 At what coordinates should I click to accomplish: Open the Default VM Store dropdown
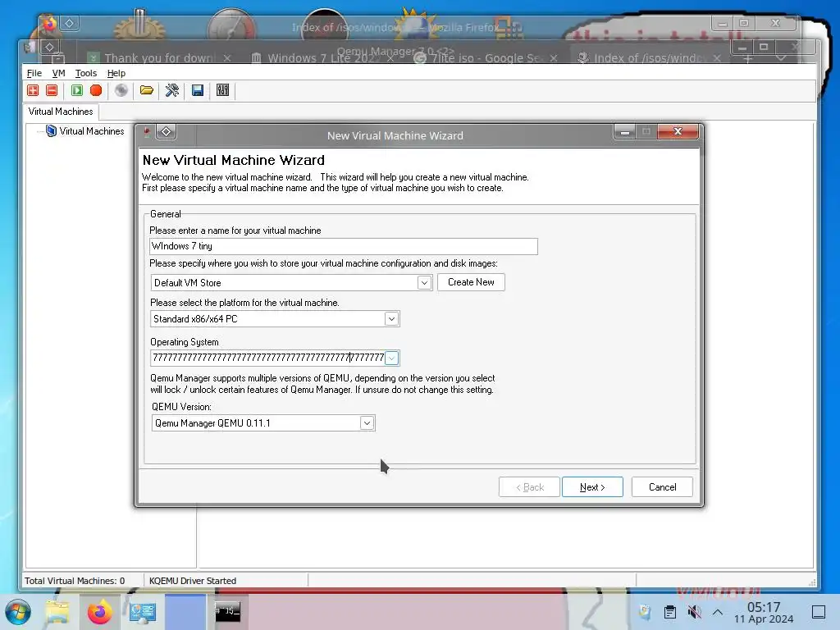[x=424, y=282]
